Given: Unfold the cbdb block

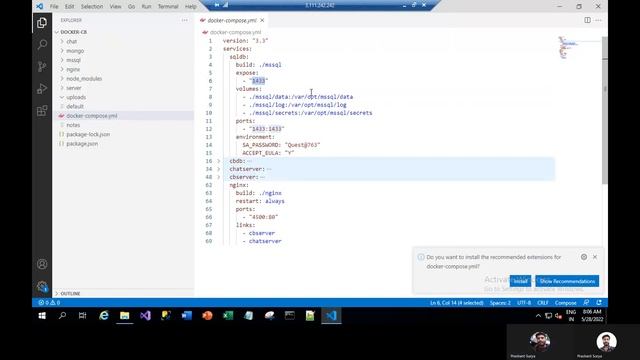Looking at the screenshot, I should [218, 161].
